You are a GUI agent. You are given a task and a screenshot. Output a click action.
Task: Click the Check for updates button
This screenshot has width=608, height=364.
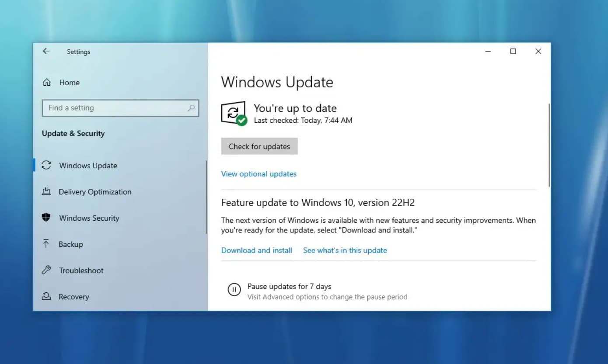tap(259, 146)
